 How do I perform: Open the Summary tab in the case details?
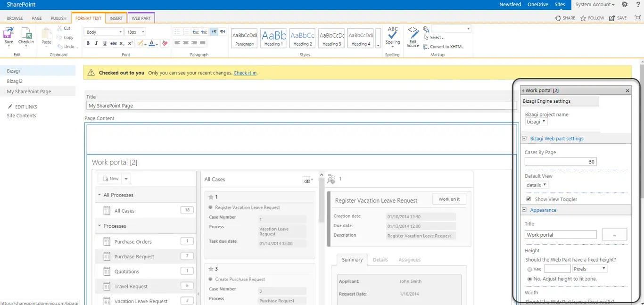[x=352, y=260]
